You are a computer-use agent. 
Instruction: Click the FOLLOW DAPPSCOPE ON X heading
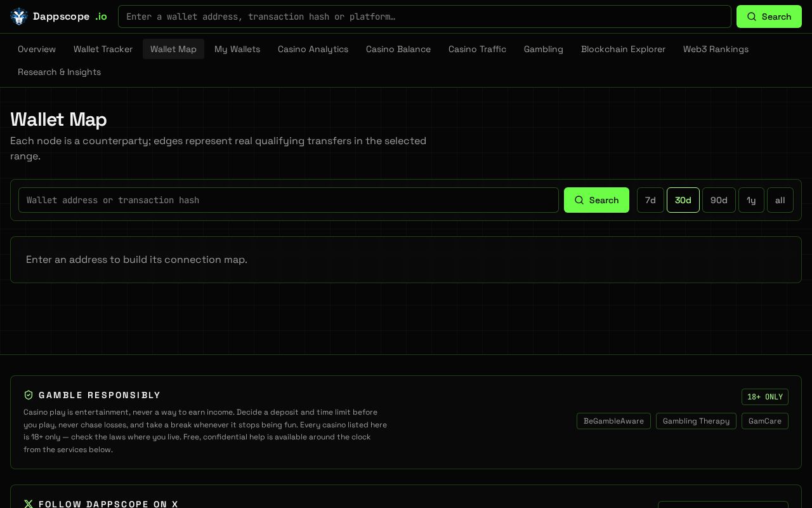(x=108, y=504)
